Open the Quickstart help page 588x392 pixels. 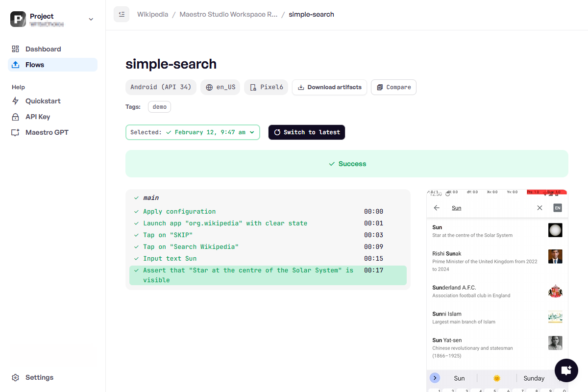pyautogui.click(x=43, y=101)
